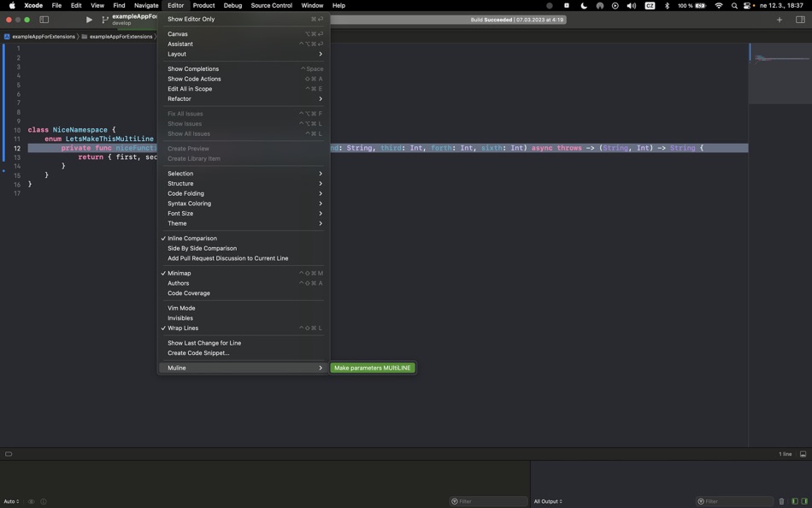Run the project with the play button
The width and height of the screenshot is (812, 508).
89,20
